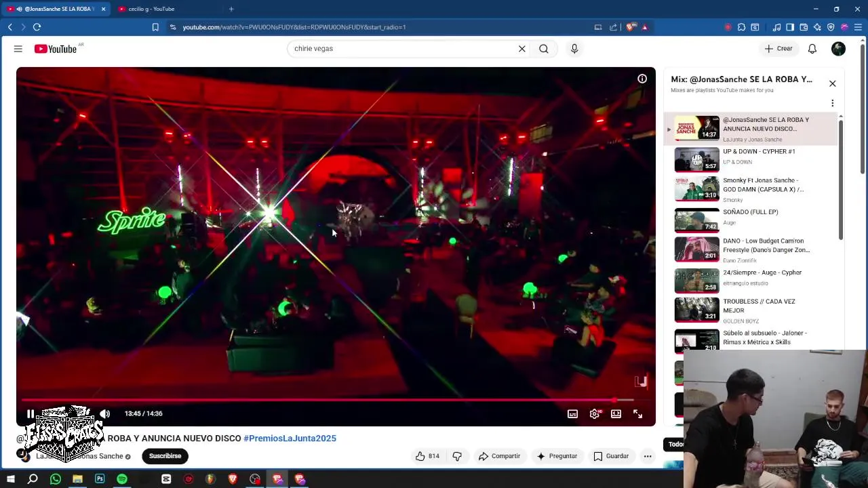The width and height of the screenshot is (868, 488).
Task: Open Leo AI sparkle icon
Action: (817, 27)
